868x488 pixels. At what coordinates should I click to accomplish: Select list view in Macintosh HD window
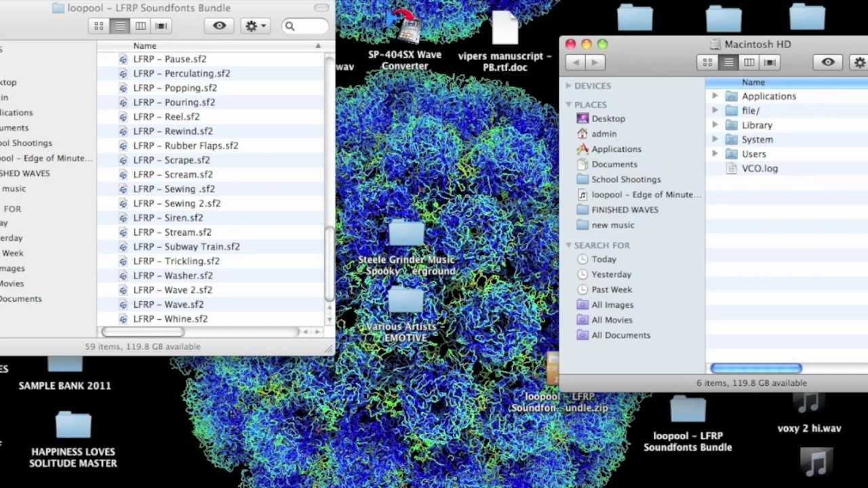[x=728, y=62]
